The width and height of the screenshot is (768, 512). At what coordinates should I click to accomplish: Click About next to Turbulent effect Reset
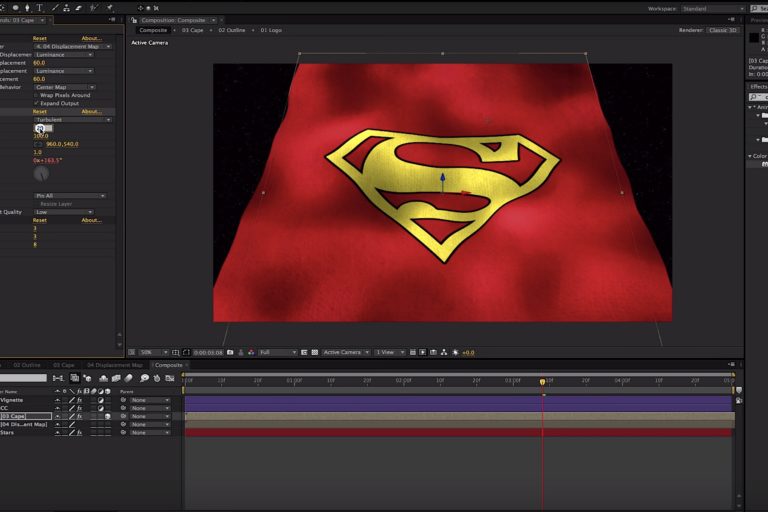coord(92,112)
